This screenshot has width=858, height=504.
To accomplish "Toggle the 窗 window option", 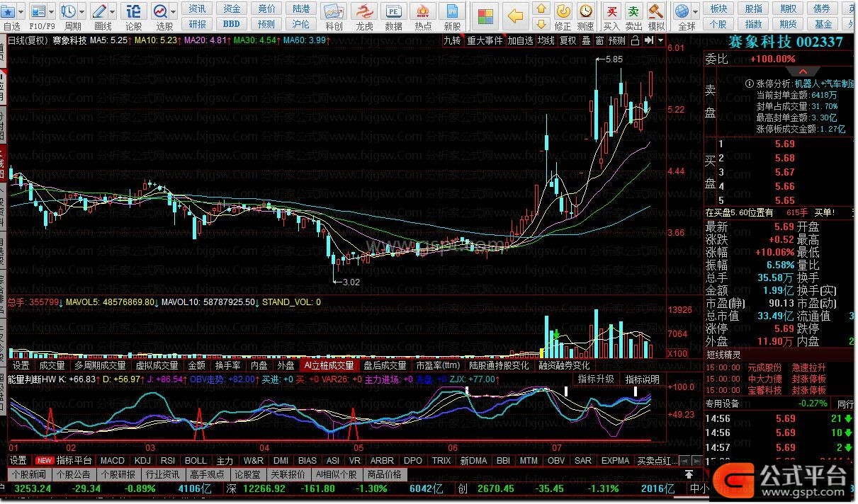I will pos(599,40).
